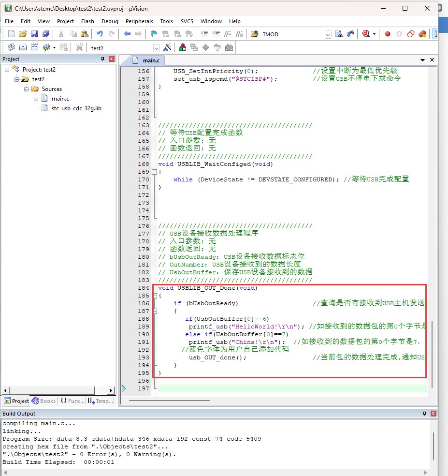The image size is (448, 476).
Task: Select Software Packs via the toolbar icon
Action: click(217, 47)
